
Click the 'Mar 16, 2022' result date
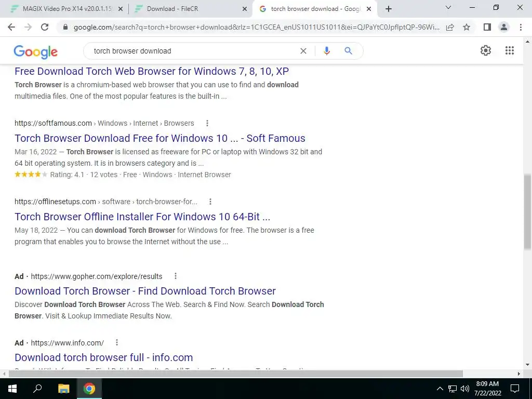[36, 152]
